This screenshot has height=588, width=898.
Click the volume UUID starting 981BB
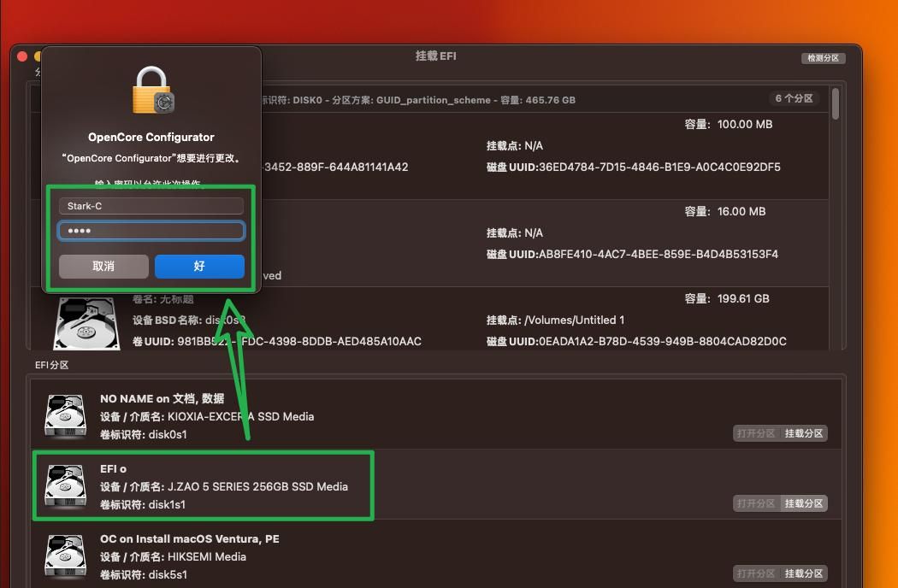point(277,341)
